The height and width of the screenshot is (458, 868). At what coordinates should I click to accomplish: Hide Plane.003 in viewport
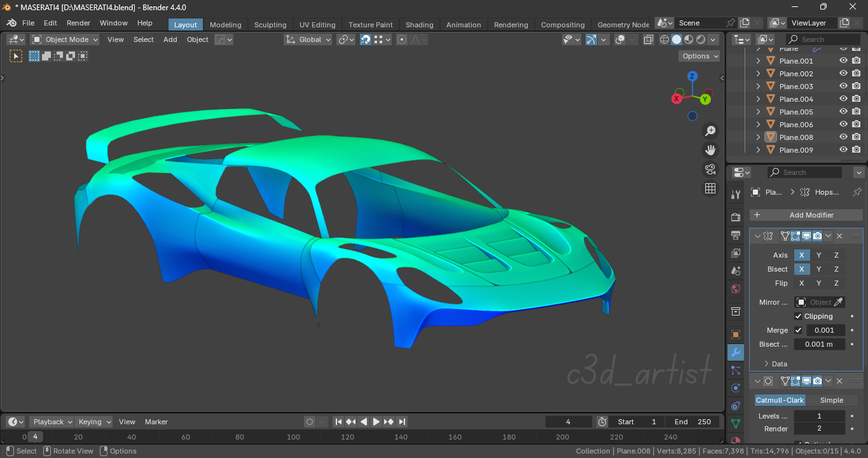click(x=843, y=87)
